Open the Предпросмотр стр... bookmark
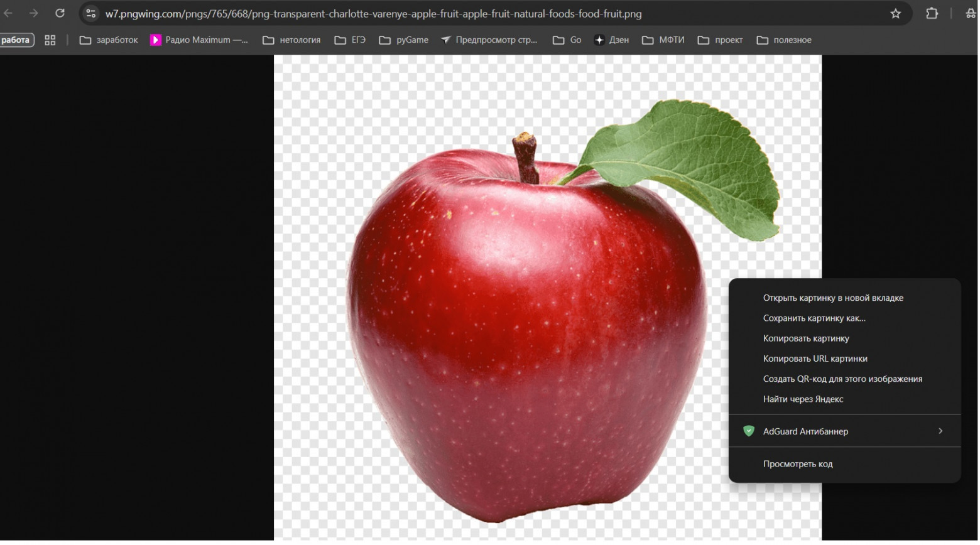The height and width of the screenshot is (545, 980). click(x=489, y=40)
